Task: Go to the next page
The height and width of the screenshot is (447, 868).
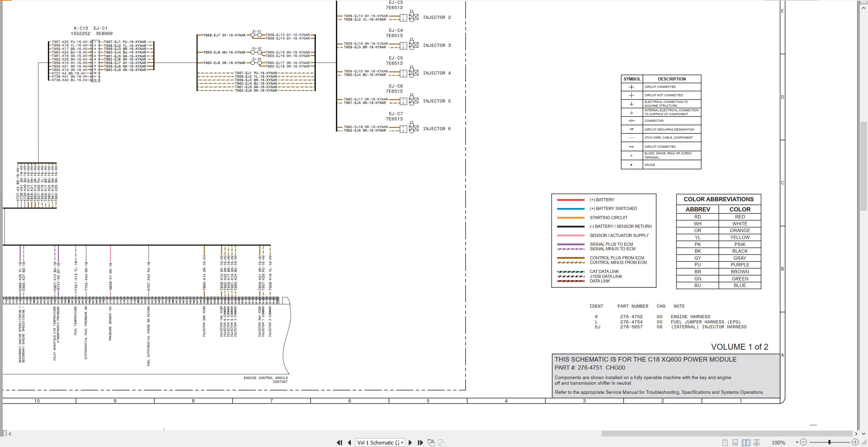Action: 410,443
